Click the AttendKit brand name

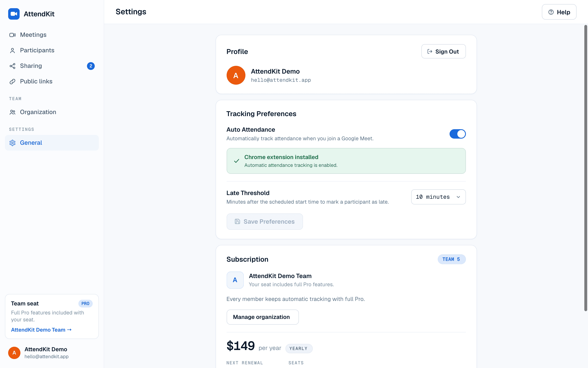pyautogui.click(x=39, y=14)
